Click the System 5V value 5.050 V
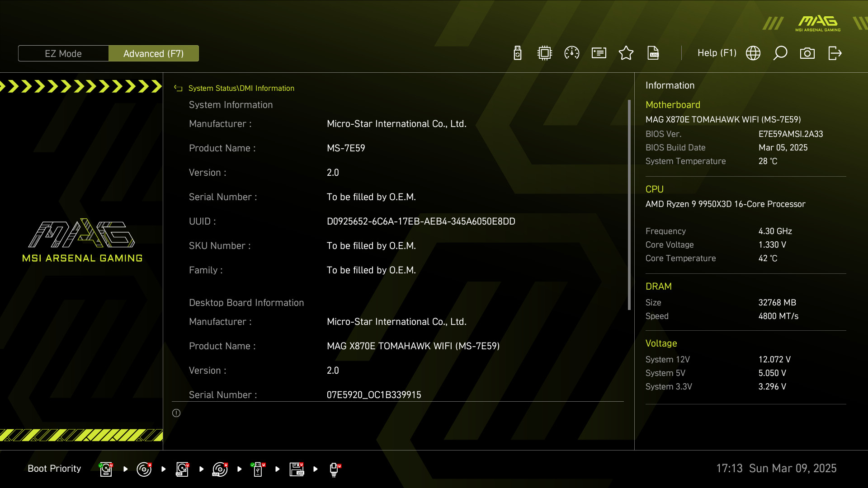This screenshot has width=868, height=488. pyautogui.click(x=772, y=373)
